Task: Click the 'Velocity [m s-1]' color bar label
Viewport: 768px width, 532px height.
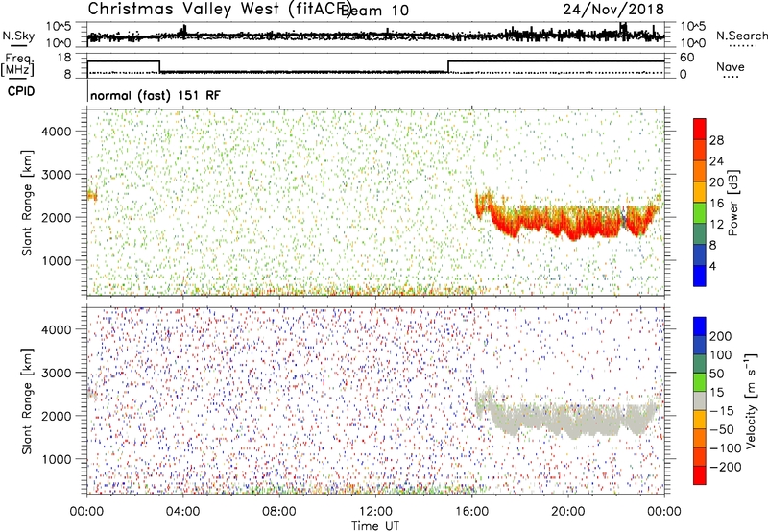Action: pyautogui.click(x=750, y=400)
